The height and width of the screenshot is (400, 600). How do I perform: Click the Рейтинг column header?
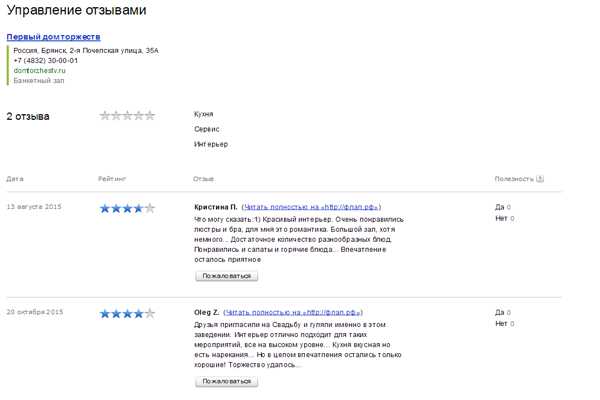point(112,179)
